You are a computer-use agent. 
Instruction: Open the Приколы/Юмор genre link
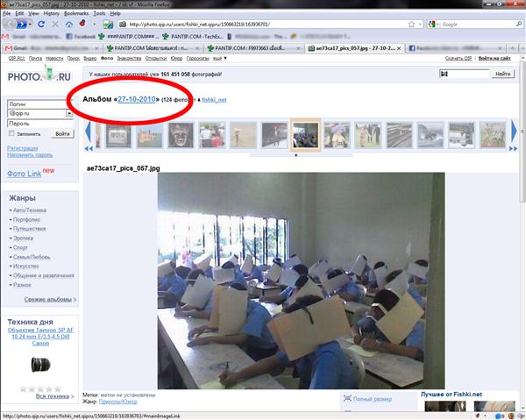click(x=118, y=402)
